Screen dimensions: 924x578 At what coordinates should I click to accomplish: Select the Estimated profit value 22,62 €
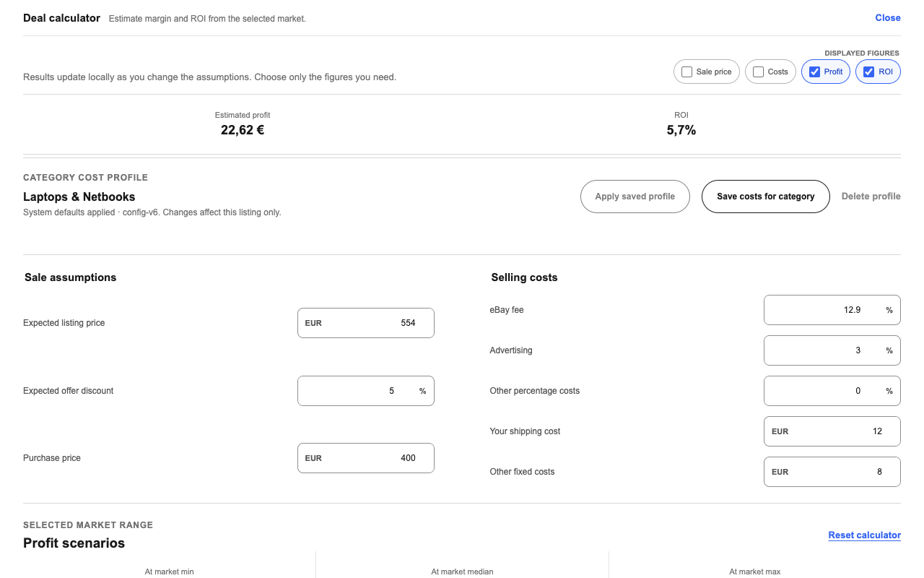click(243, 131)
